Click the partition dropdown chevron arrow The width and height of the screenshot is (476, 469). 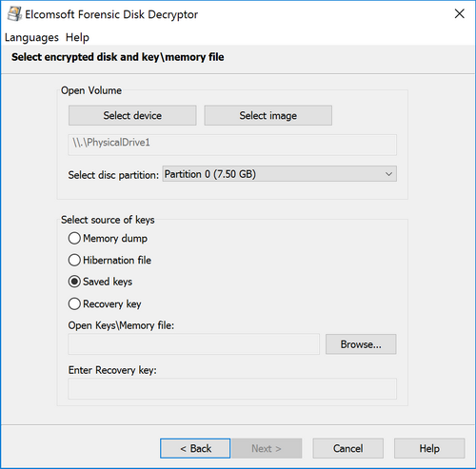(x=388, y=174)
